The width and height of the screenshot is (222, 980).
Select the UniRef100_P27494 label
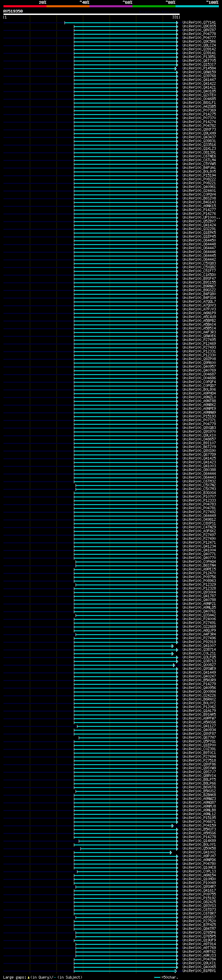(199, 756)
